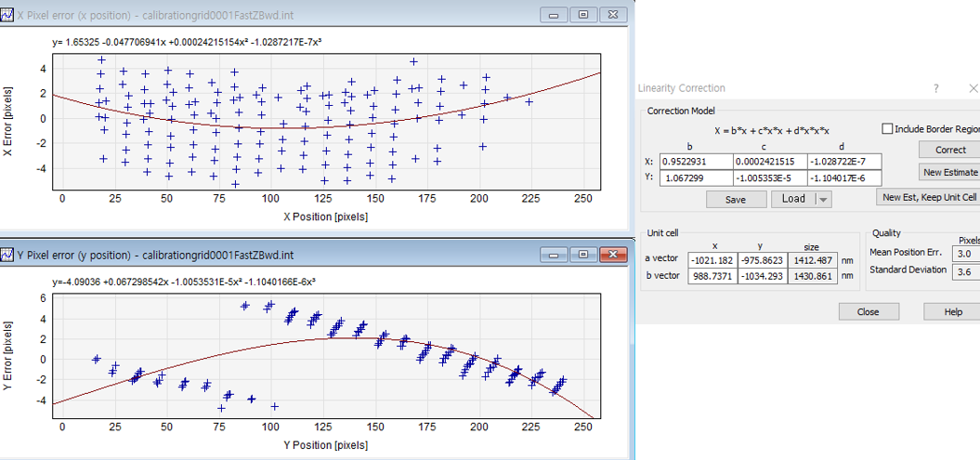Click Standard Deviation value 3.6
This screenshot has width=980, height=460.
(966, 272)
